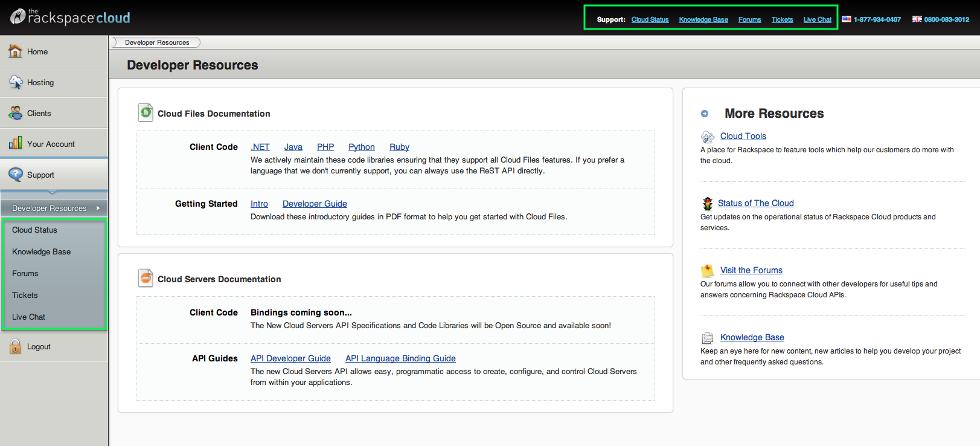Click the Developer Resources breadcrumb tab
980x446 pixels.
(157, 42)
